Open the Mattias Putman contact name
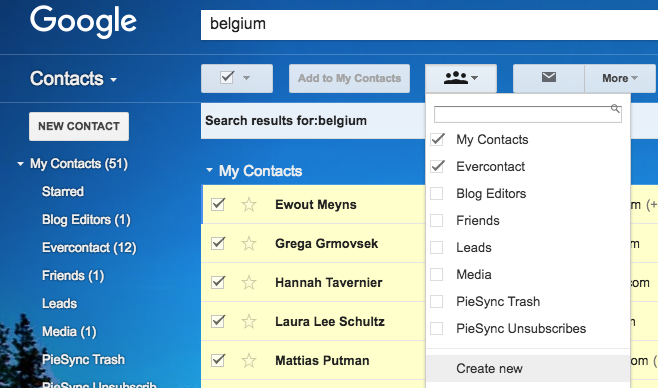 [322, 361]
